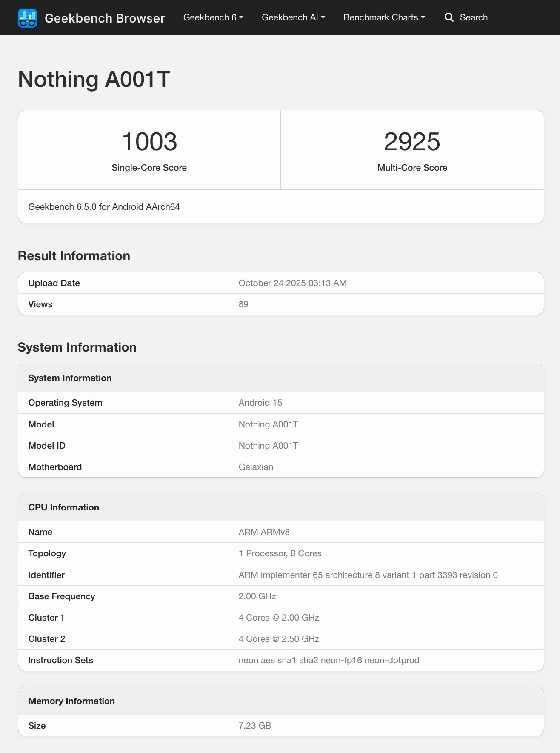Screen dimensions: 560x753
Task: Click the Search text in navbar
Action: pyautogui.click(x=474, y=17)
